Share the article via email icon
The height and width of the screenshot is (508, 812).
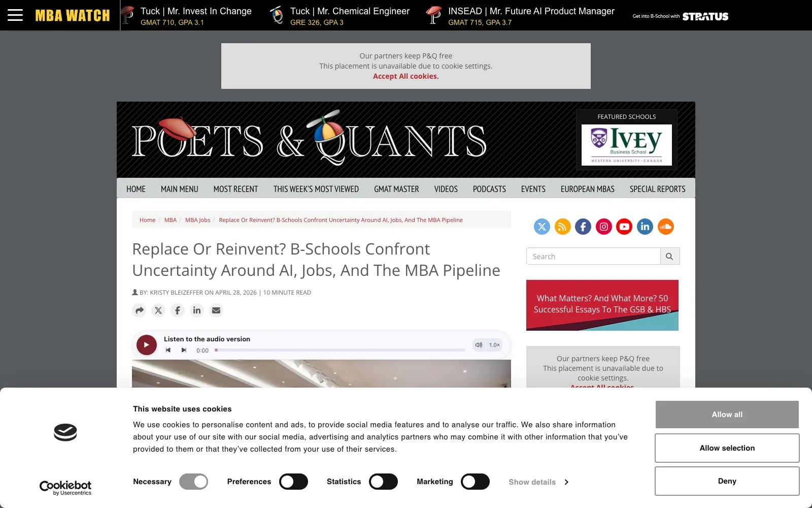[x=216, y=310]
